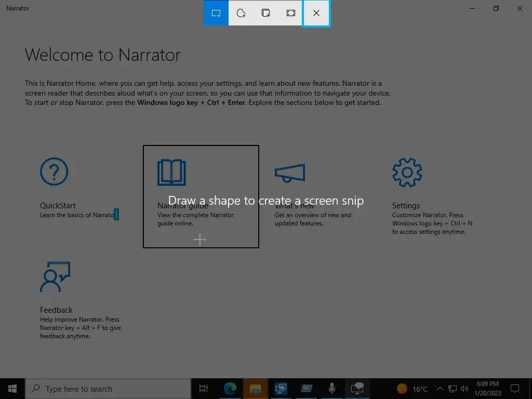This screenshot has width=532, height=399.
Task: Open network status in system tray
Action: tap(453, 389)
